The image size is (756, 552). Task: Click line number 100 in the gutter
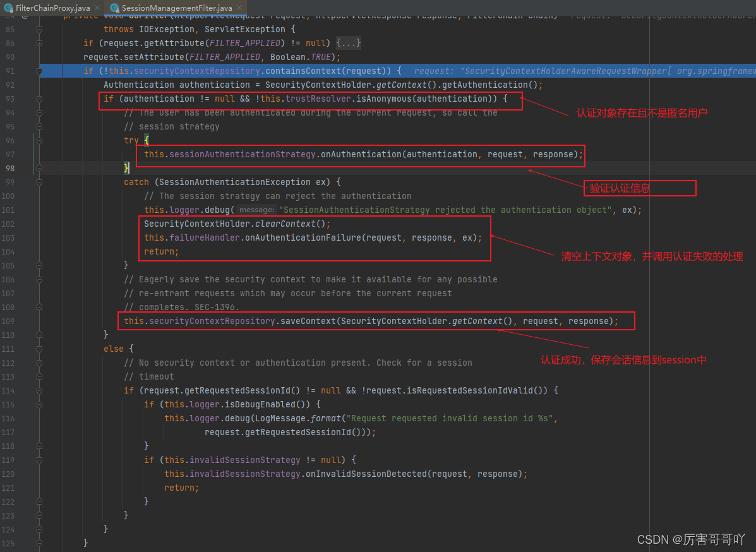[x=8, y=196]
